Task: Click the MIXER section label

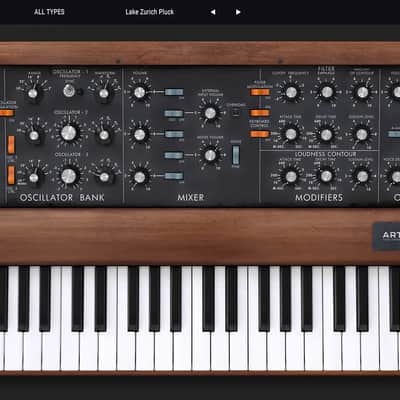Action: (x=191, y=197)
